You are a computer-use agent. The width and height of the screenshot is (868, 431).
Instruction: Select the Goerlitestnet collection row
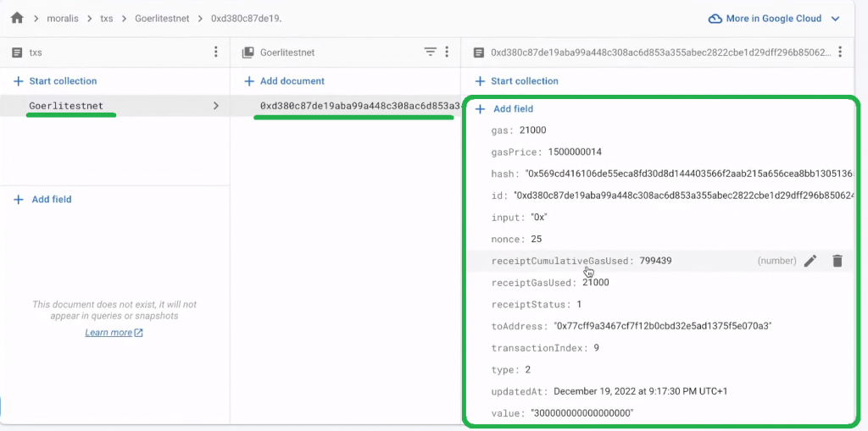pyautogui.click(x=114, y=106)
